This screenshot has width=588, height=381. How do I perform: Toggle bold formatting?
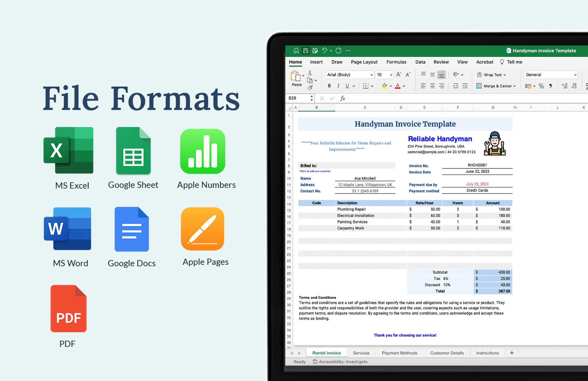click(x=329, y=86)
